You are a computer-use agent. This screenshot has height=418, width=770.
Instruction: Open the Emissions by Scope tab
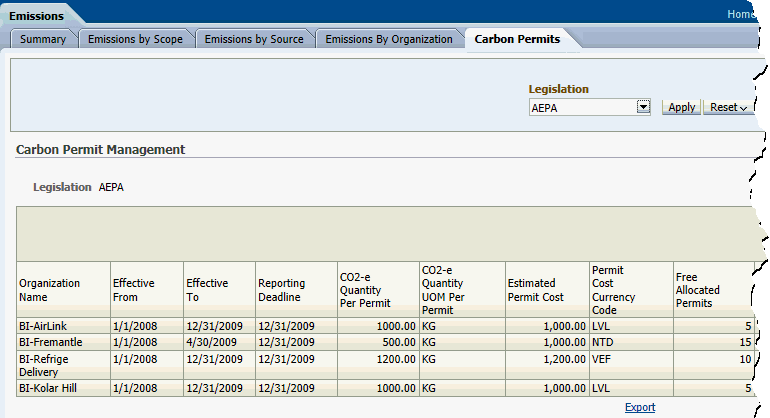click(136, 39)
